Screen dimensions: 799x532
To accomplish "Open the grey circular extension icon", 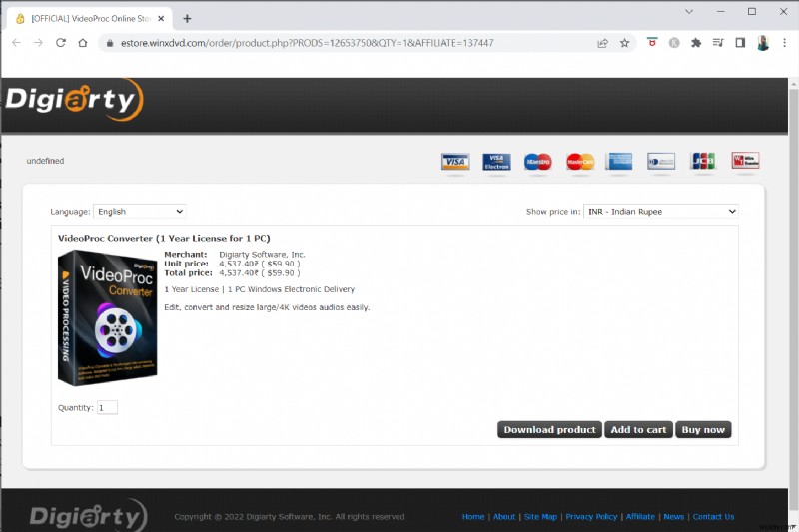I will click(674, 43).
